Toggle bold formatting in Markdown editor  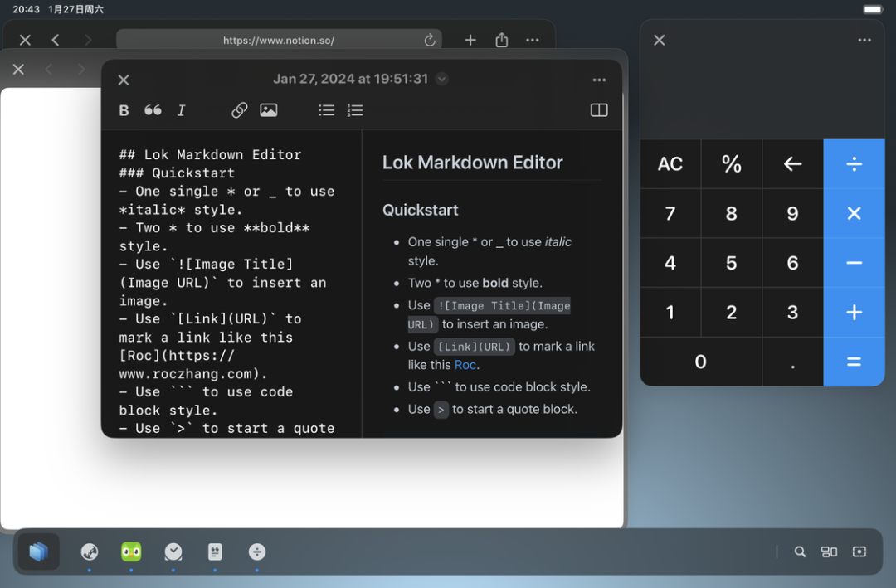pyautogui.click(x=124, y=110)
